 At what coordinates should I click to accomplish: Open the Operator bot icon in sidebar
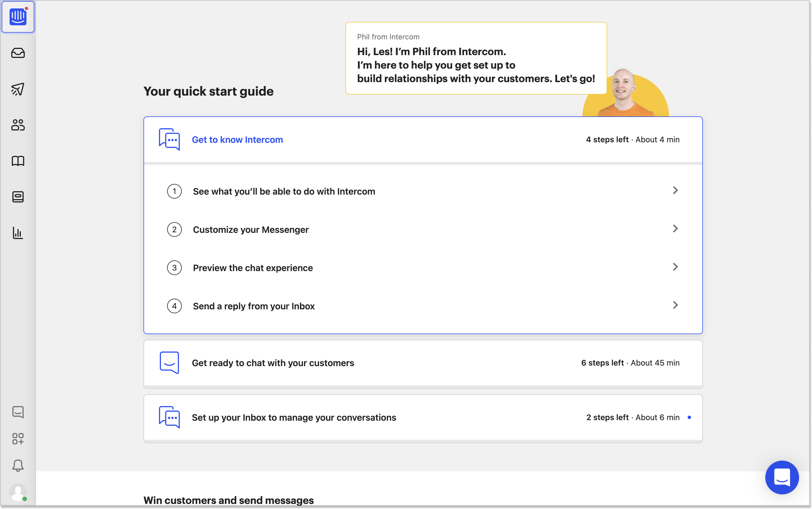point(18,197)
